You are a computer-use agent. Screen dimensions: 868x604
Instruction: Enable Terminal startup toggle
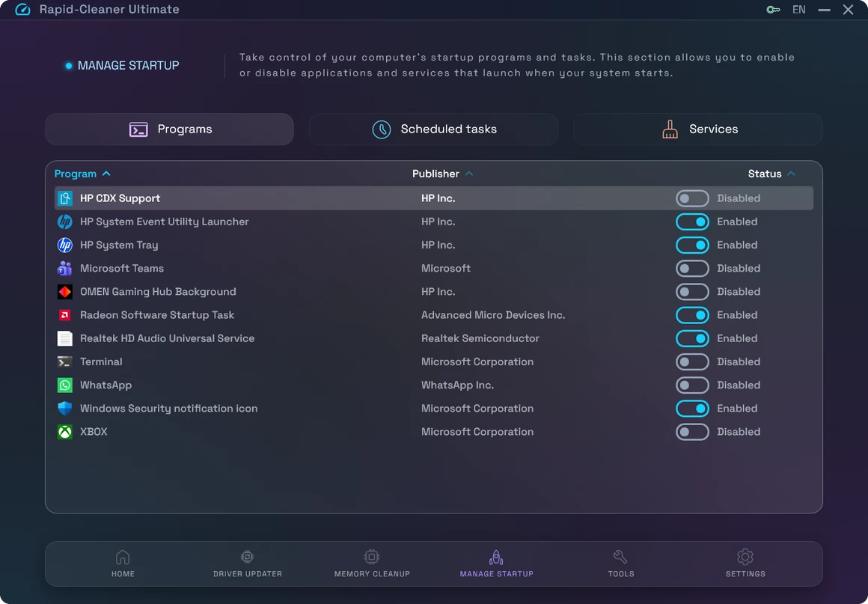tap(692, 362)
